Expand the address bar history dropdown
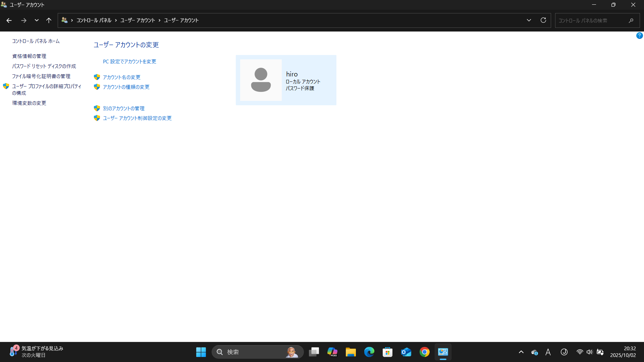 tap(529, 20)
